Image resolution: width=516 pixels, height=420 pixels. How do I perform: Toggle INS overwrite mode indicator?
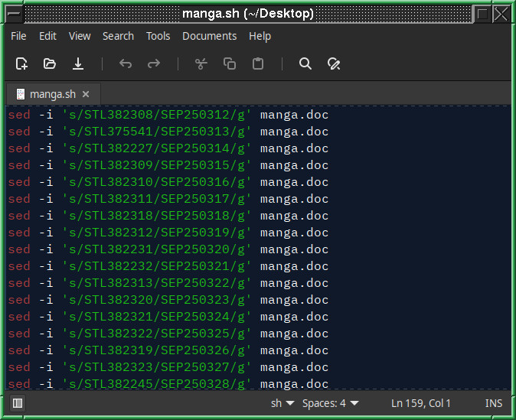(x=493, y=403)
